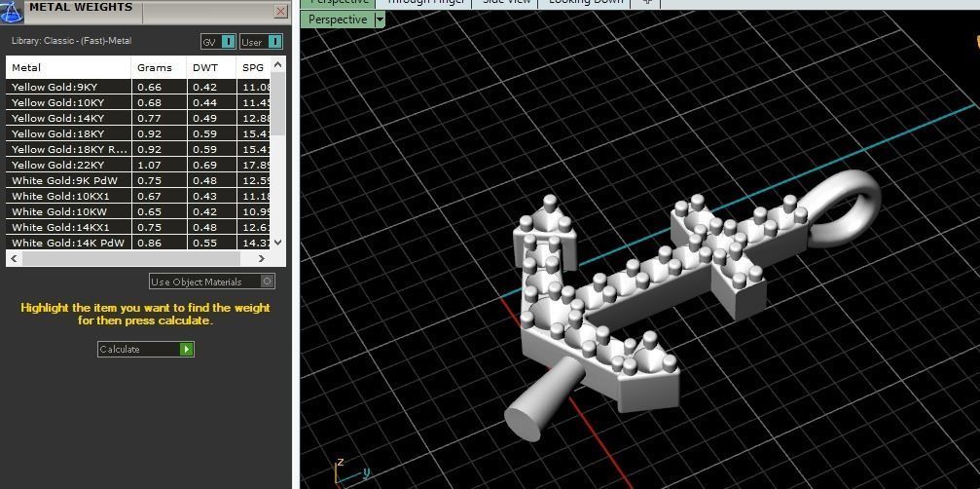Add a new viewport tab with plus

pos(647,2)
